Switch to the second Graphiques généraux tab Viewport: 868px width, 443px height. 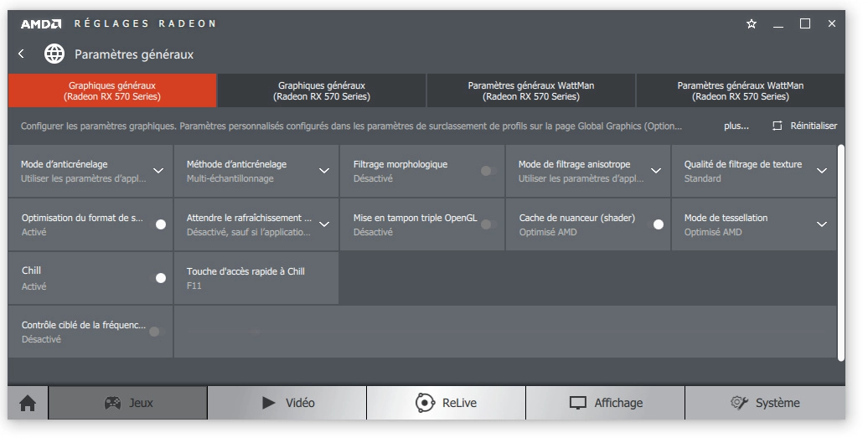coord(322,90)
